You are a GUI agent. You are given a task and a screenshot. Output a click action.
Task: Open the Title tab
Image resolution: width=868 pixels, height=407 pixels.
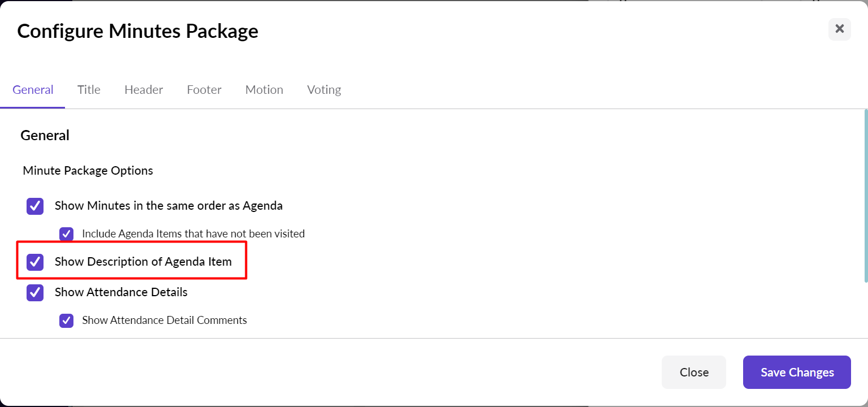pyautogui.click(x=89, y=90)
